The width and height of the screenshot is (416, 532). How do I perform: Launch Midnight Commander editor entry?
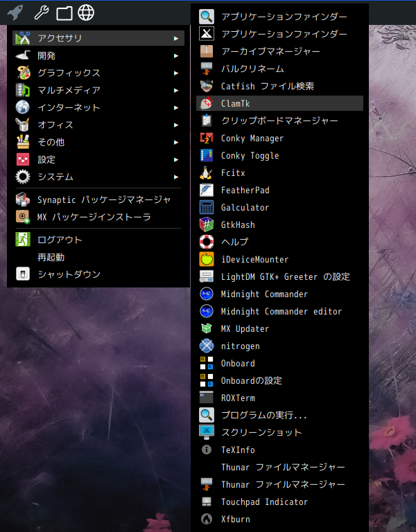click(280, 311)
